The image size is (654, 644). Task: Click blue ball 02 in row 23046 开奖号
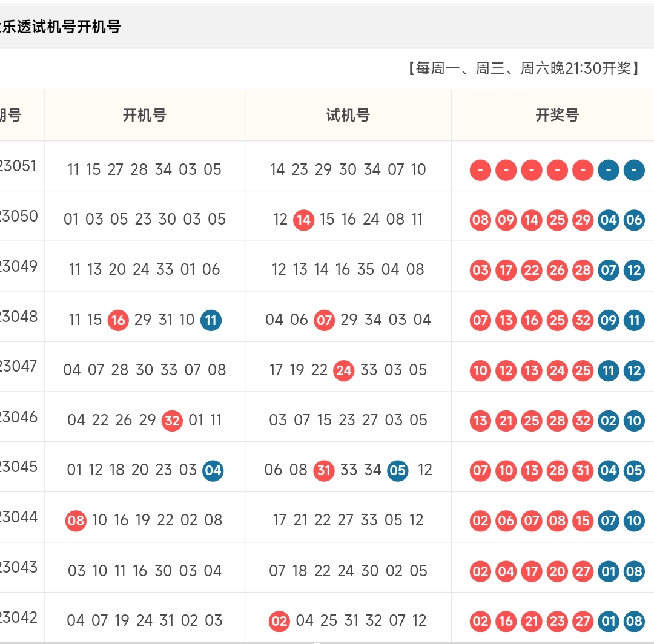609,421
